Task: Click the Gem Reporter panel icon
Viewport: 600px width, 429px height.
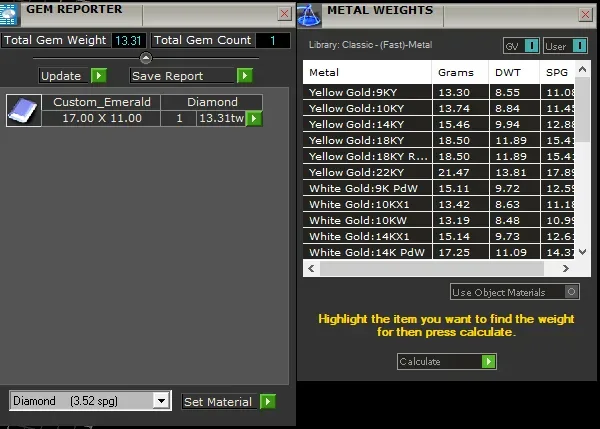Action: [9, 15]
